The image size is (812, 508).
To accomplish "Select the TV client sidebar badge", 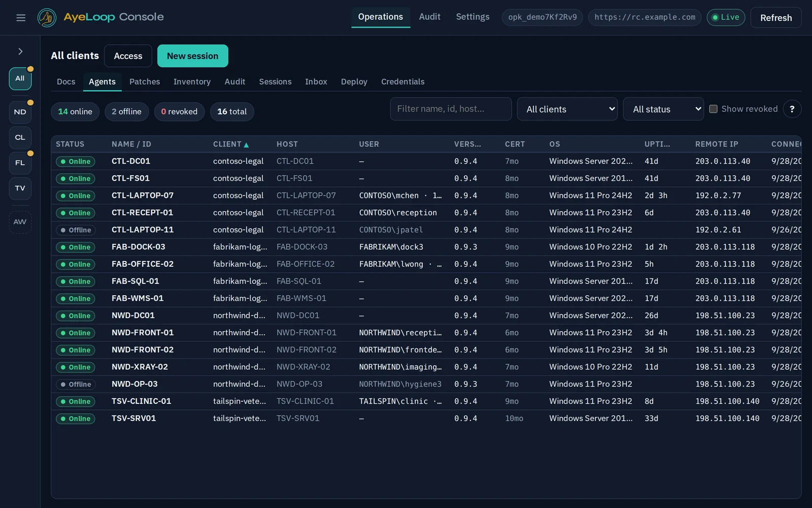I will pos(20,188).
